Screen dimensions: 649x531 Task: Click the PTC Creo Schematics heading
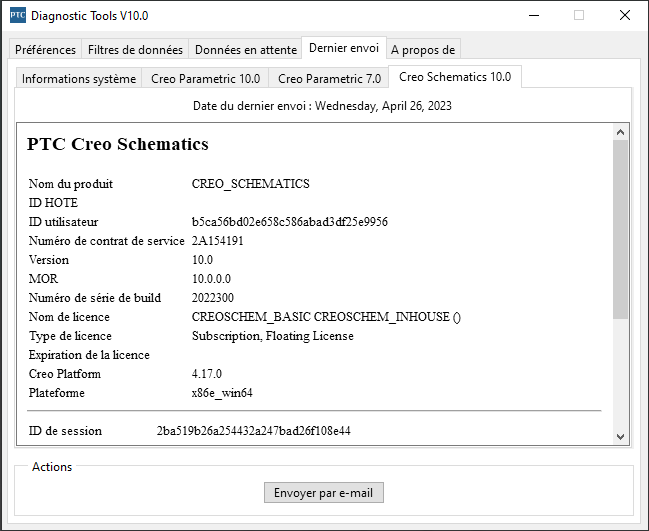click(x=118, y=144)
